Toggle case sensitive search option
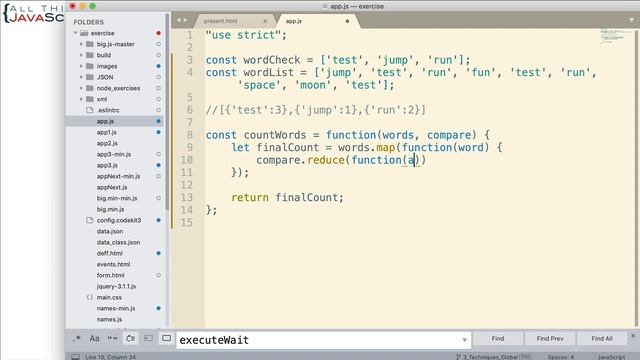Image resolution: width=640 pixels, height=360 pixels. pos(94,338)
